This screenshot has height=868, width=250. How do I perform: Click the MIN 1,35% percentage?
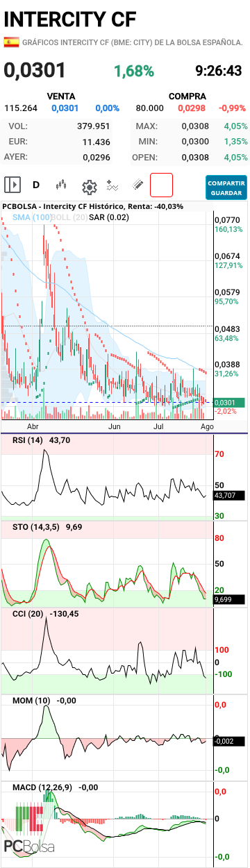(x=235, y=142)
